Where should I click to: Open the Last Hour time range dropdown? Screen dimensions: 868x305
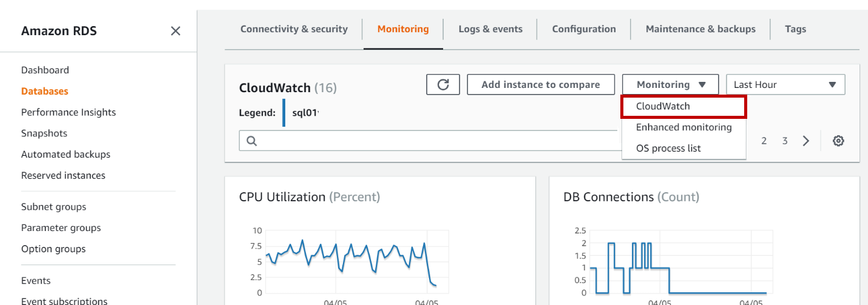[785, 85]
